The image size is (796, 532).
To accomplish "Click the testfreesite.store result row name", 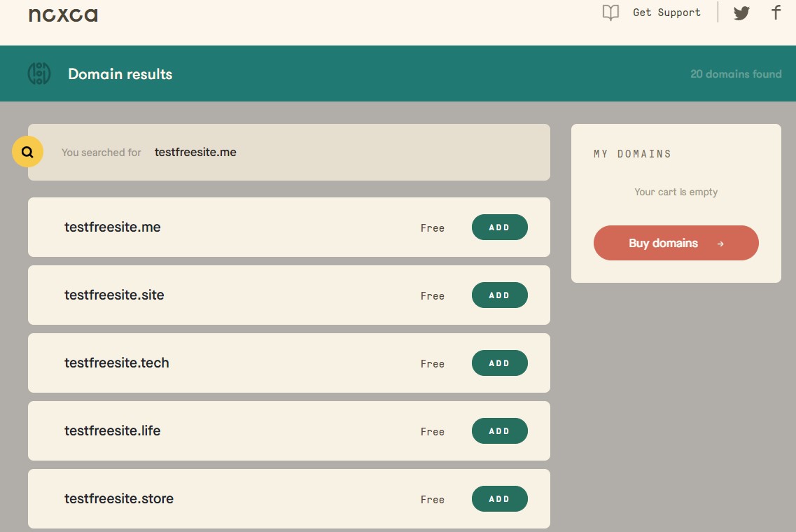I will coord(119,499).
